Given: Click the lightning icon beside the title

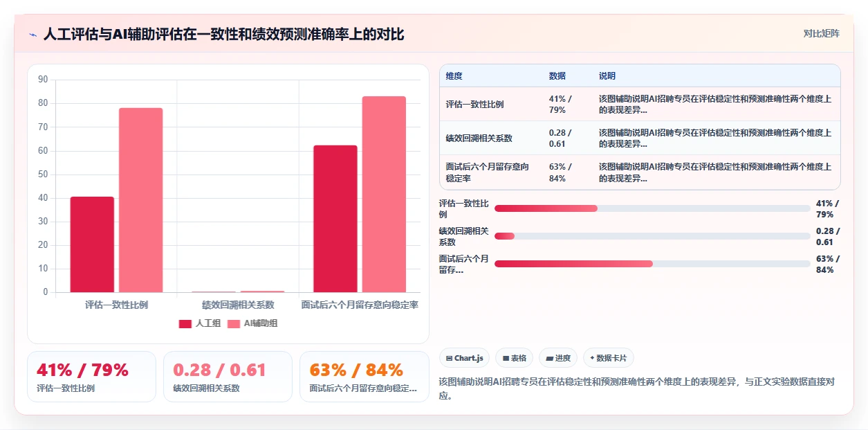Looking at the screenshot, I should 33,35.
